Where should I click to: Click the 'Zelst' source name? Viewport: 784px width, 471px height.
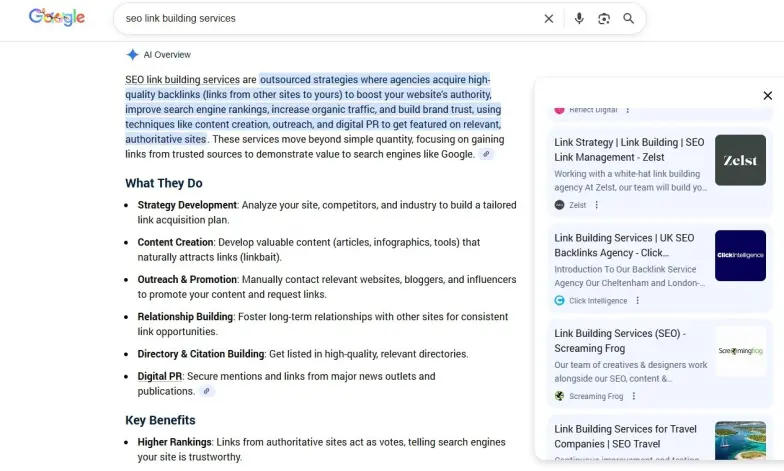(x=578, y=205)
